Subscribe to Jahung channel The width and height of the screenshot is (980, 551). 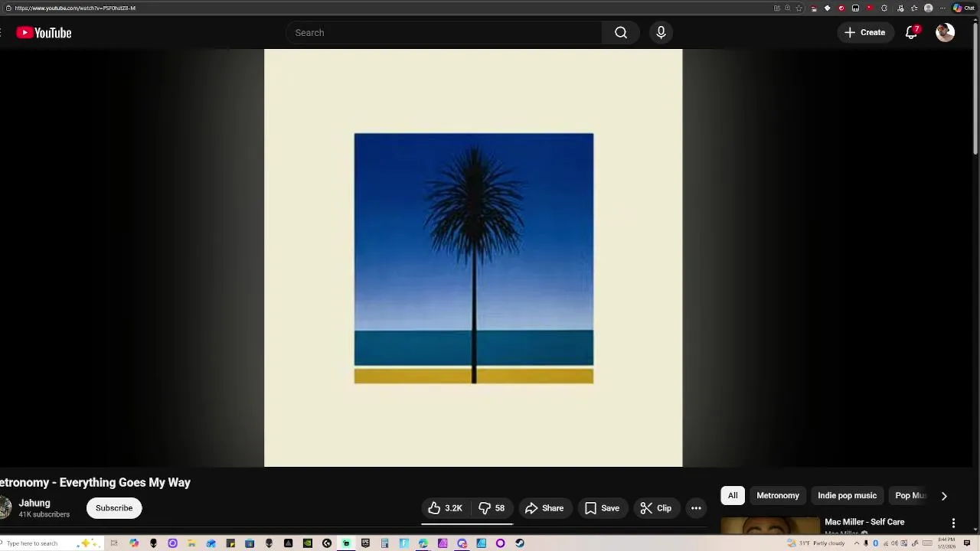pos(114,508)
